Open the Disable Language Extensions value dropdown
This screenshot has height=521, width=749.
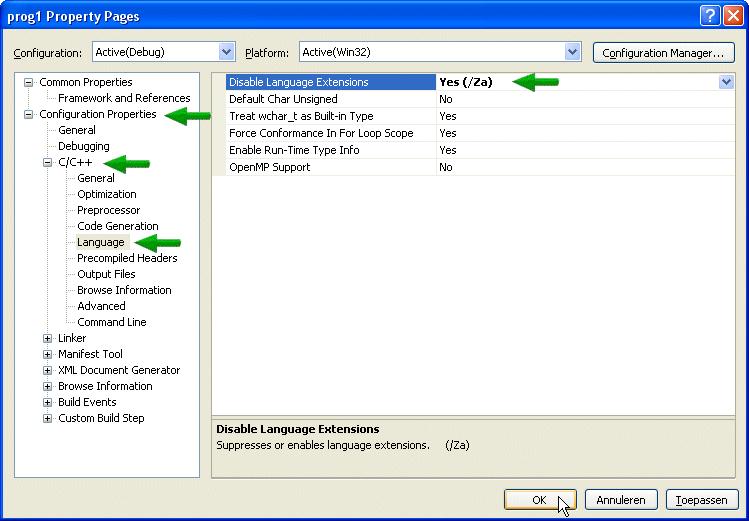(726, 83)
